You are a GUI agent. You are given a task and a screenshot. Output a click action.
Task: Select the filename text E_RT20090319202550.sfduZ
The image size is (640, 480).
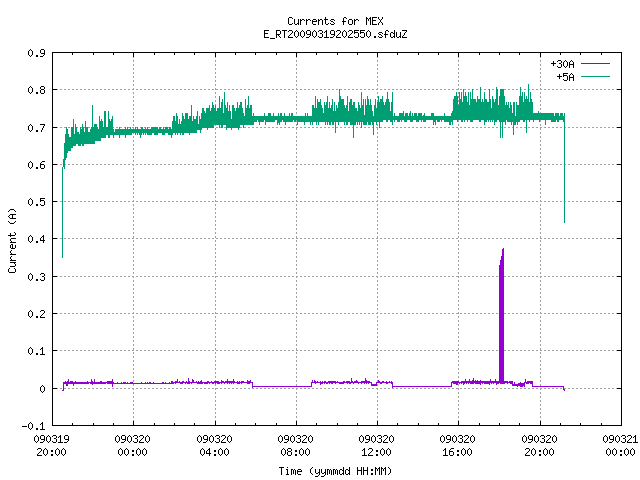[335, 34]
